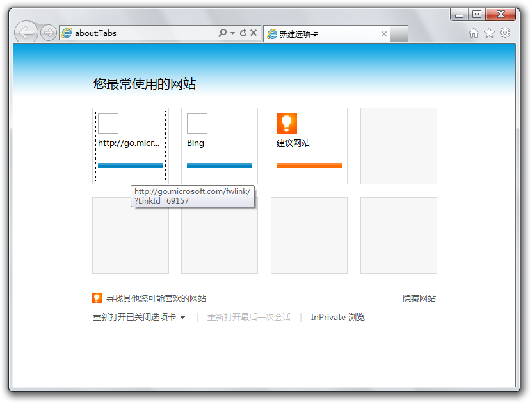Open the 建议网站 tile
This screenshot has width=532, height=404.
(x=309, y=146)
